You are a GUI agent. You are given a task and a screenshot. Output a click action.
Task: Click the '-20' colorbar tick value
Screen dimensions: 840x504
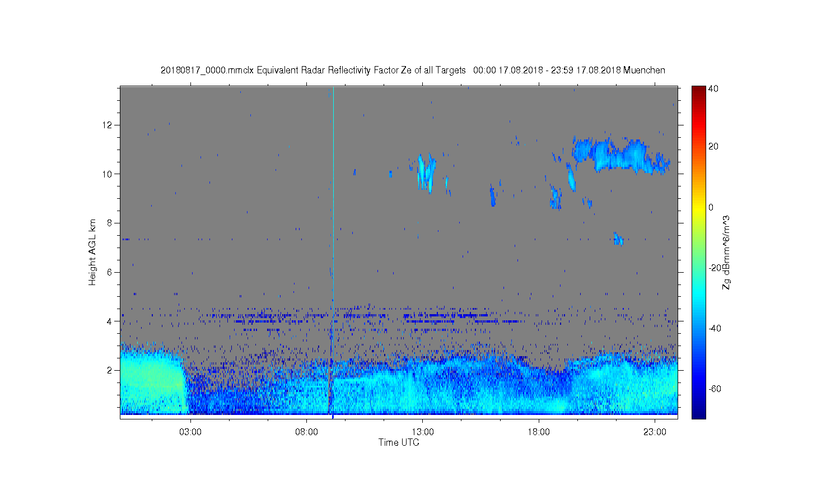pos(714,268)
